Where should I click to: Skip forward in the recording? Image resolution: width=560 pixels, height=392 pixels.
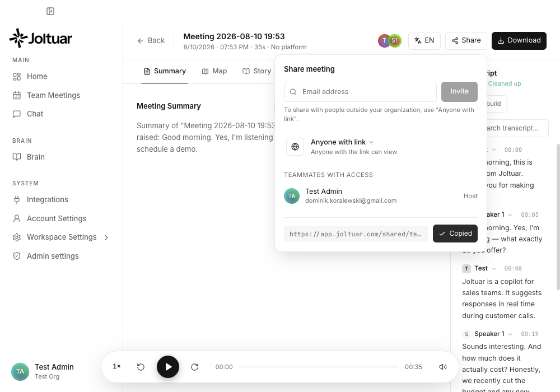tap(195, 367)
